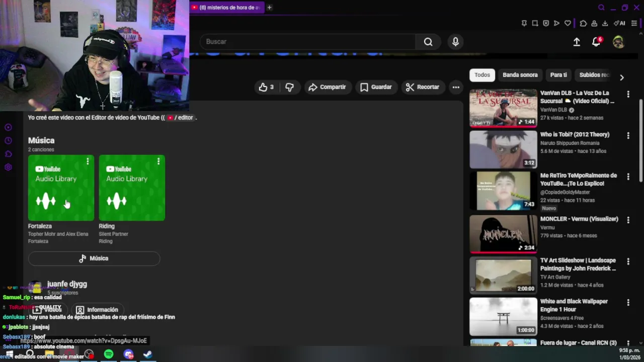
Task: Open options for MONCLER Vermu video
Action: [628, 220]
